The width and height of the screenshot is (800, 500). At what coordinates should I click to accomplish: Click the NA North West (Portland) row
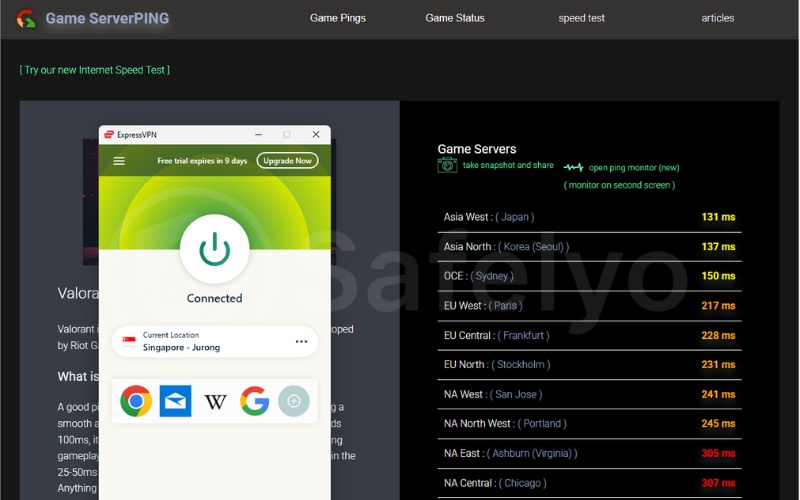(589, 423)
